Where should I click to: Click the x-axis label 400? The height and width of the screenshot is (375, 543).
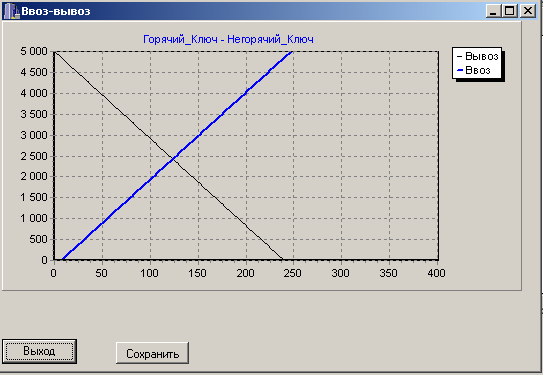pyautogui.click(x=436, y=273)
